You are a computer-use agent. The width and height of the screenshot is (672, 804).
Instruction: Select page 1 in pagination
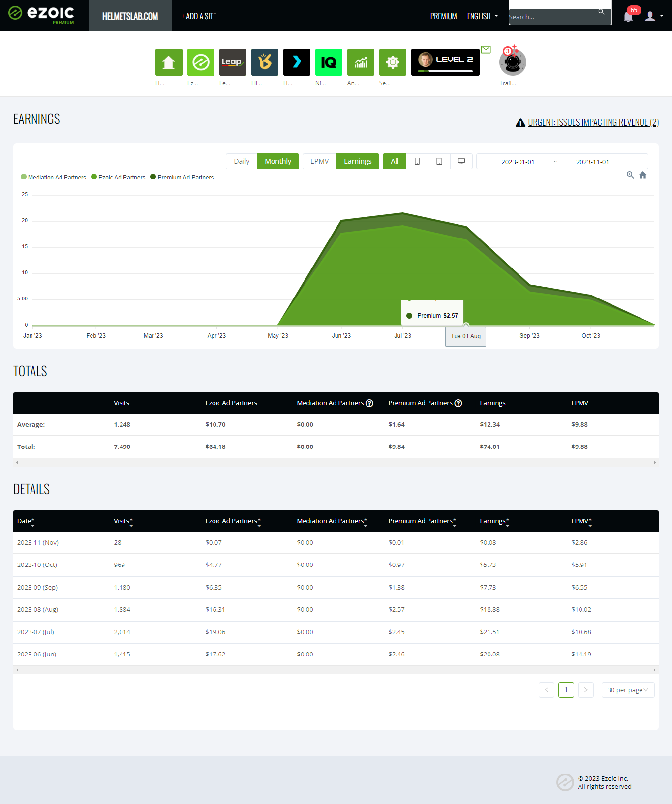coord(566,690)
